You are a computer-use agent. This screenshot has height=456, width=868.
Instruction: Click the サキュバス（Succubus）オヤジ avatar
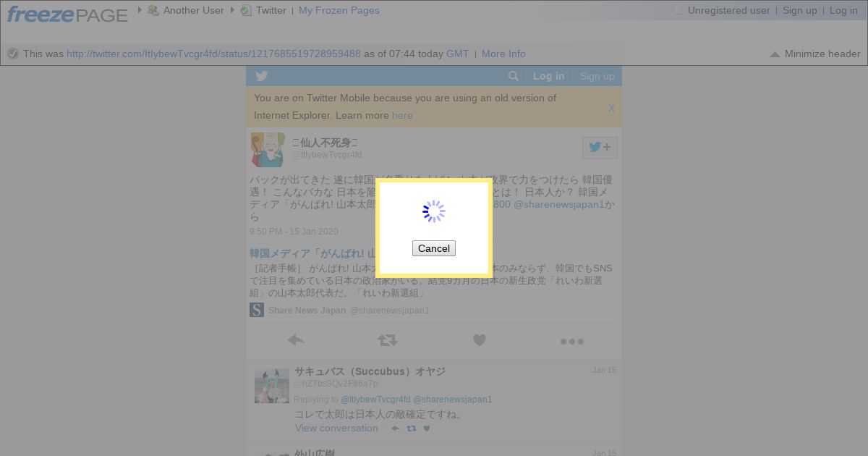point(271,385)
